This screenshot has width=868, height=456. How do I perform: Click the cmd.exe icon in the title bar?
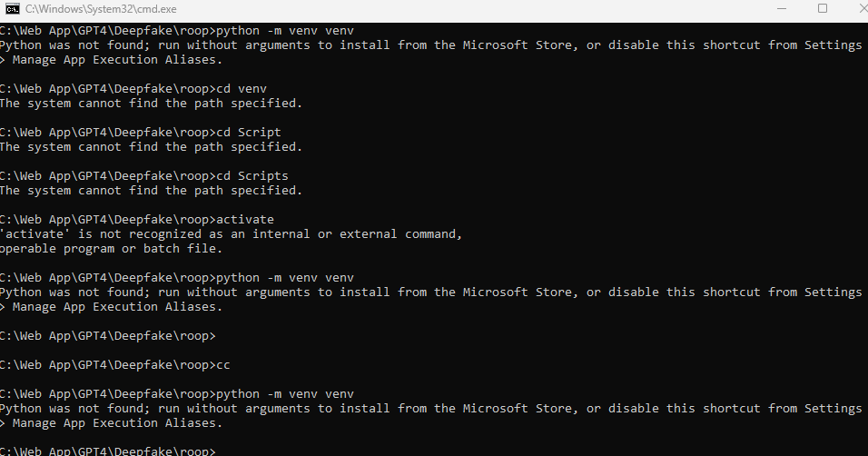tap(13, 8)
